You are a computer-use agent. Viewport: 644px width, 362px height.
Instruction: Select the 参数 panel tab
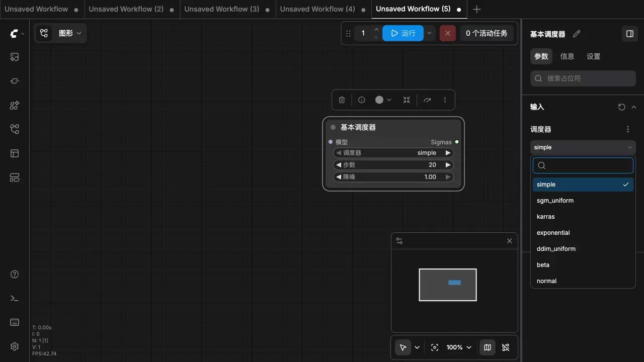click(x=541, y=56)
